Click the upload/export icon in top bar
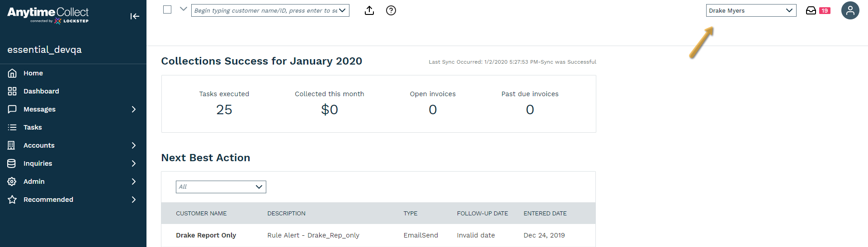The image size is (868, 247). (x=369, y=10)
